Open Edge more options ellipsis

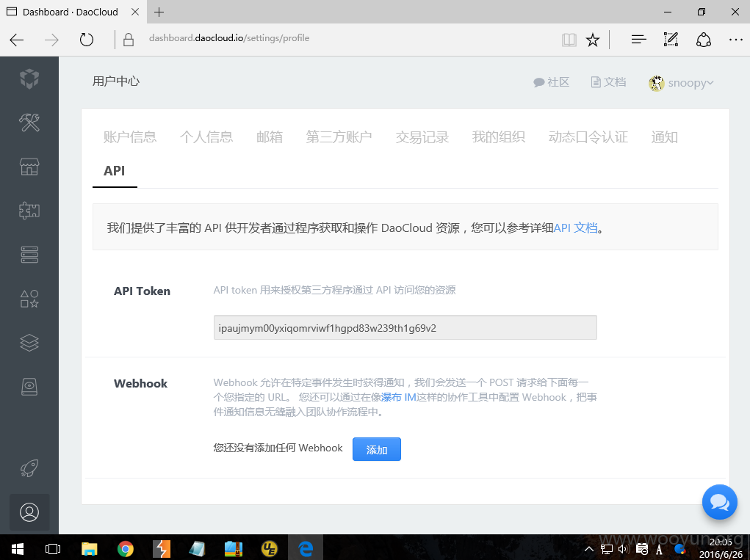(735, 40)
